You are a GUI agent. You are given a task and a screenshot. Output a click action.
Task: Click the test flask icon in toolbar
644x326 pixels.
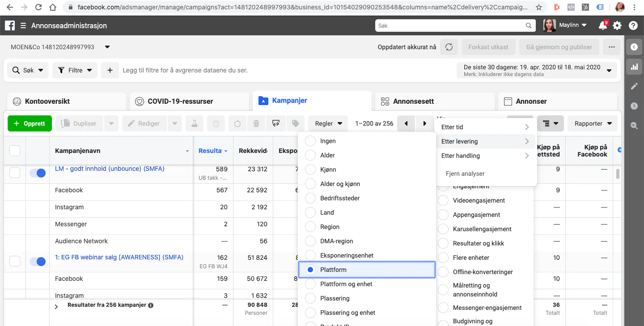[x=195, y=123]
